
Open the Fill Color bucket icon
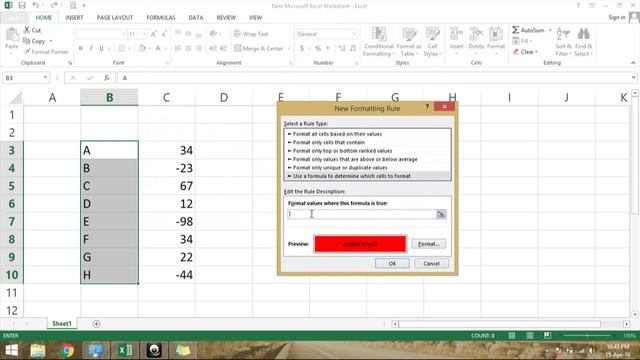point(142,48)
